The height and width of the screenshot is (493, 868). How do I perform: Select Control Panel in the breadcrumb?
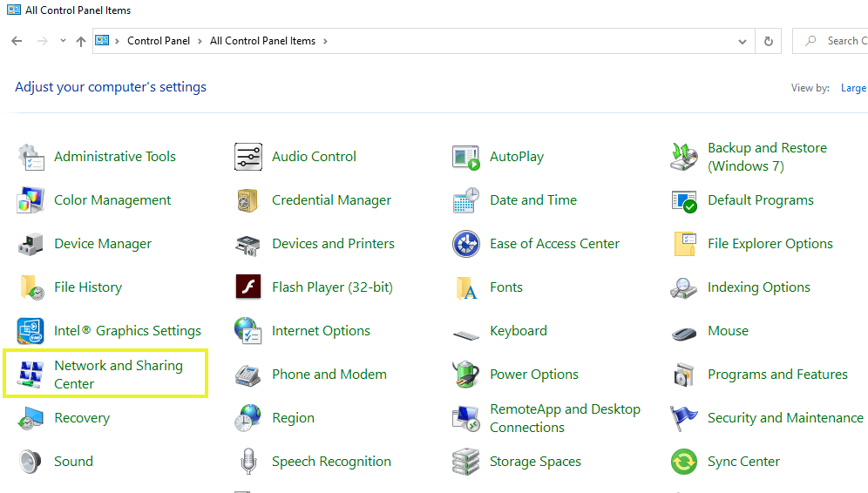click(x=159, y=41)
